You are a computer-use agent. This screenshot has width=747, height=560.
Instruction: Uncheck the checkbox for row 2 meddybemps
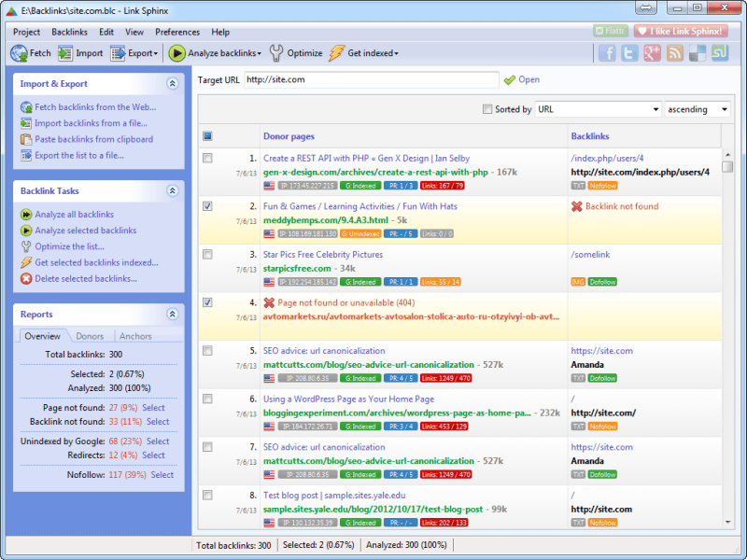tap(207, 206)
